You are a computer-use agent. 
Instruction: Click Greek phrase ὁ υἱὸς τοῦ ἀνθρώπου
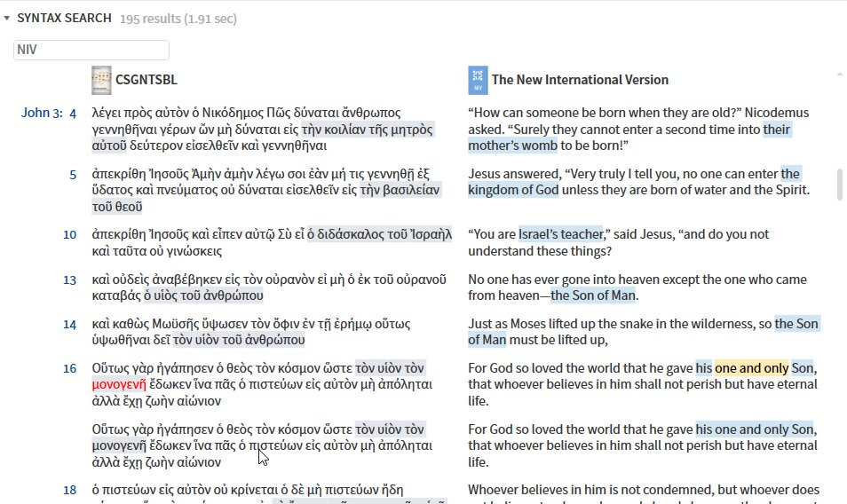(x=203, y=295)
